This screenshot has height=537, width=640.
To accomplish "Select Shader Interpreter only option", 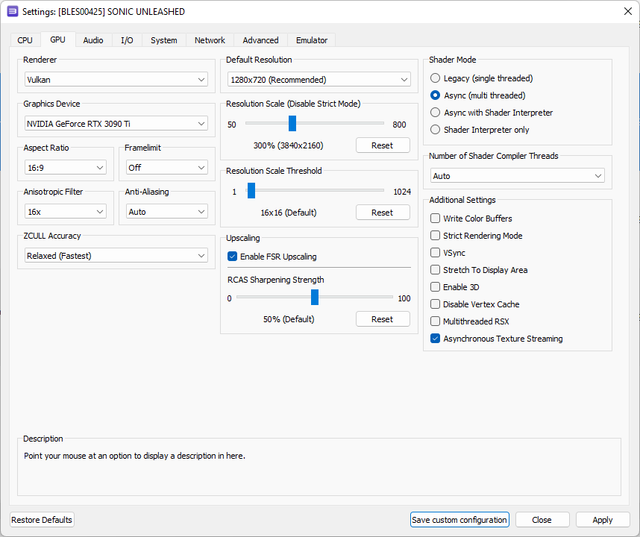I will 480,130.
